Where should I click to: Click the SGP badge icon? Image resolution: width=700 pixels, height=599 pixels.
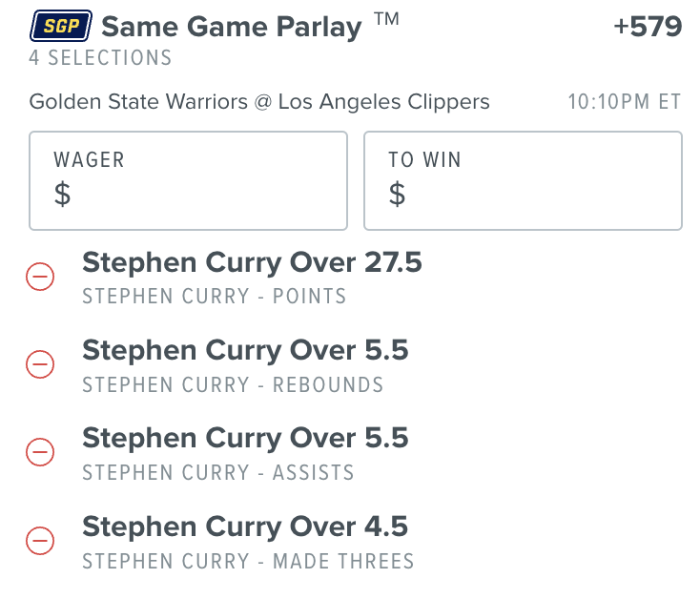coord(61,26)
